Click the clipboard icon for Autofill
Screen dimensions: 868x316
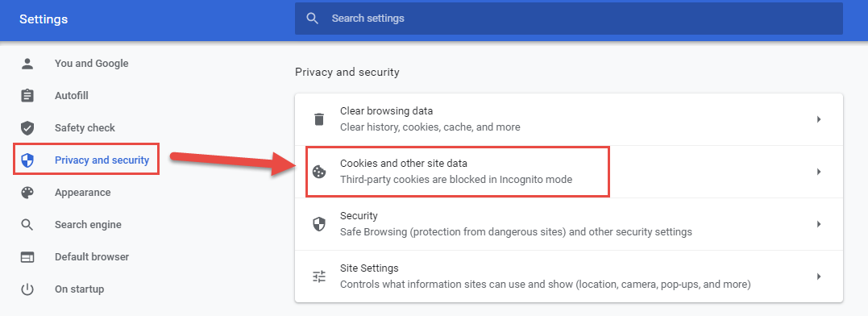(x=27, y=96)
